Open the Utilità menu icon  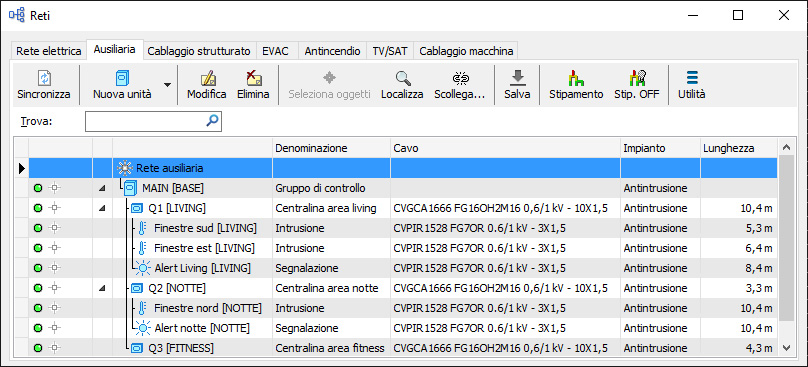[x=692, y=78]
